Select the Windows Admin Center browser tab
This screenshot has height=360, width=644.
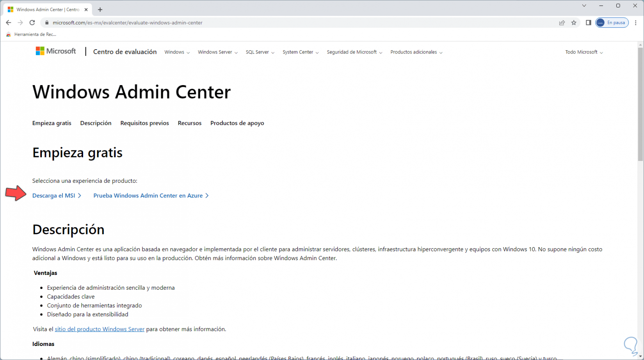[48, 9]
